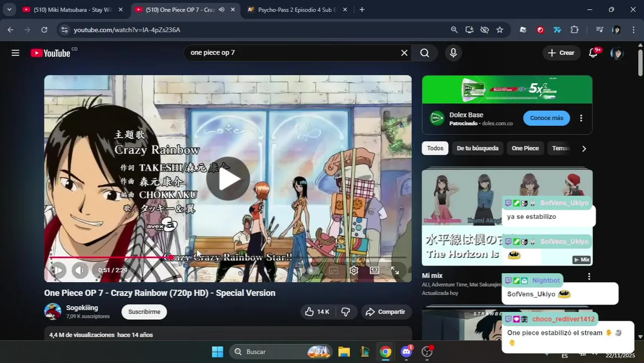644x363 pixels.
Task: Switch to theater mode
Action: pyautogui.click(x=374, y=270)
